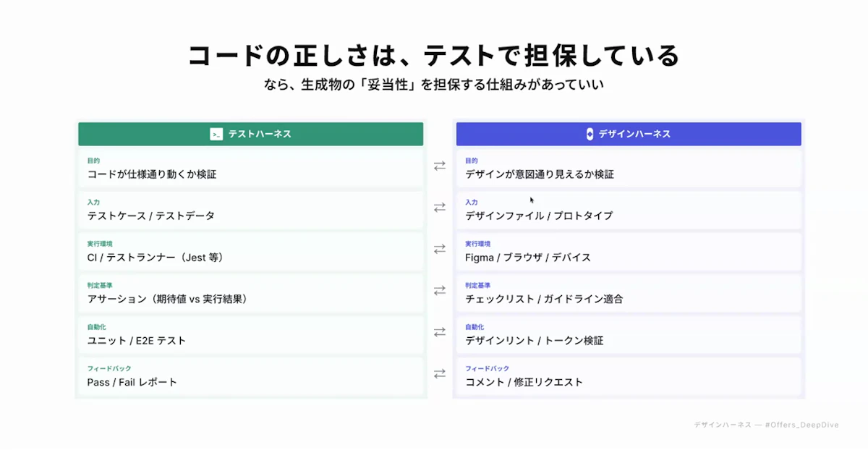The image size is (868, 450).
Task: Click デザインリント / トークン検証 text
Action: coord(535,341)
